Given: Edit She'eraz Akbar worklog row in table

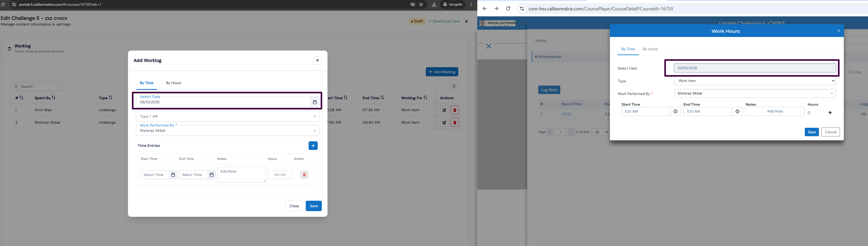Looking at the screenshot, I should coord(445,123).
